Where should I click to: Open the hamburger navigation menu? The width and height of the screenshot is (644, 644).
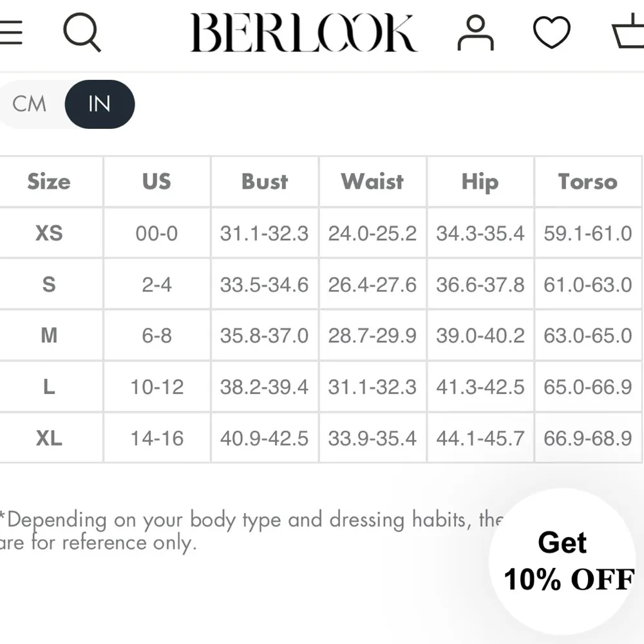10,32
